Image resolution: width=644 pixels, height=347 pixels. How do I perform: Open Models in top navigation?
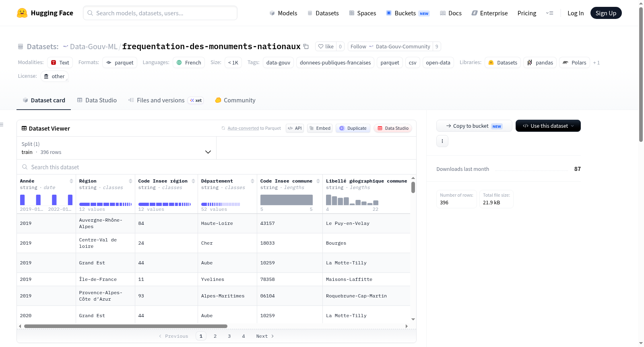click(x=283, y=13)
